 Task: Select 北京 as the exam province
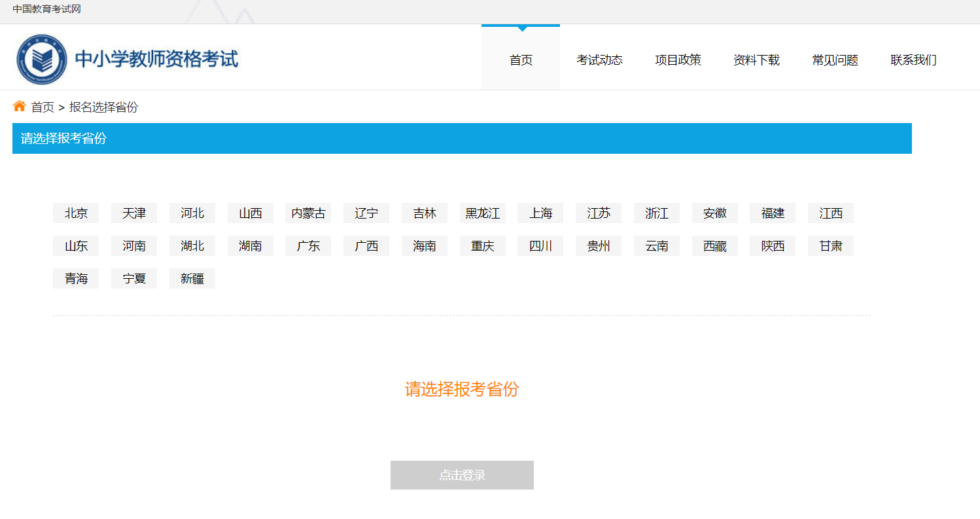[x=76, y=213]
